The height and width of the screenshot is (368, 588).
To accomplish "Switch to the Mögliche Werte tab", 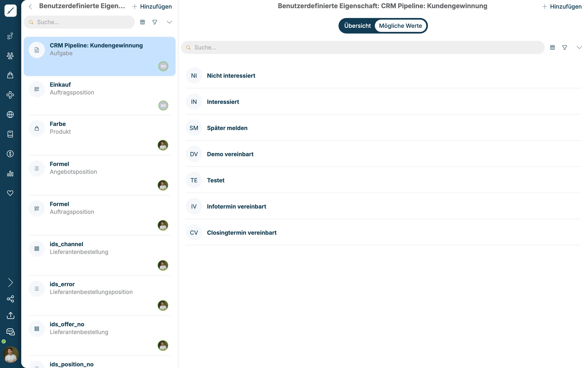I will (x=400, y=26).
